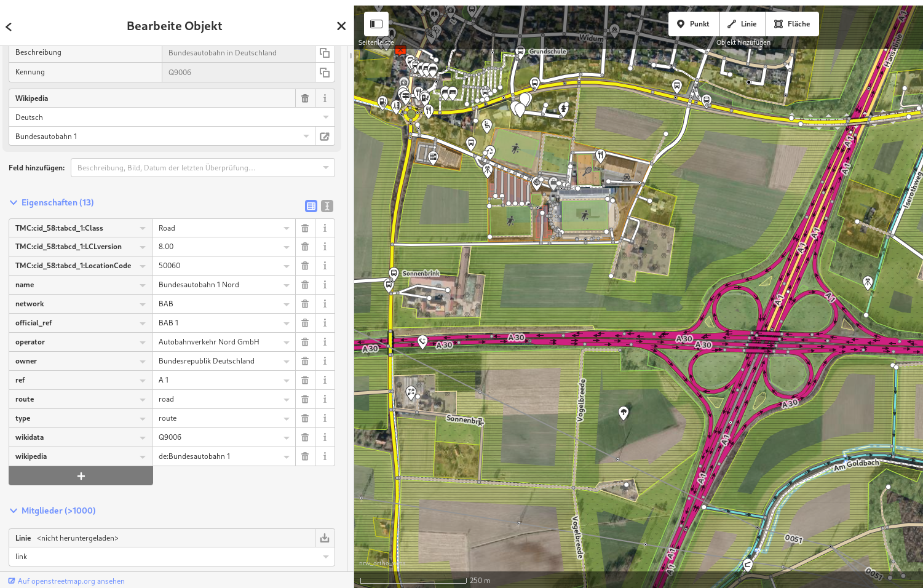
Task: Open the Bundesautobahn 1 article dropdown
Action: click(x=306, y=137)
